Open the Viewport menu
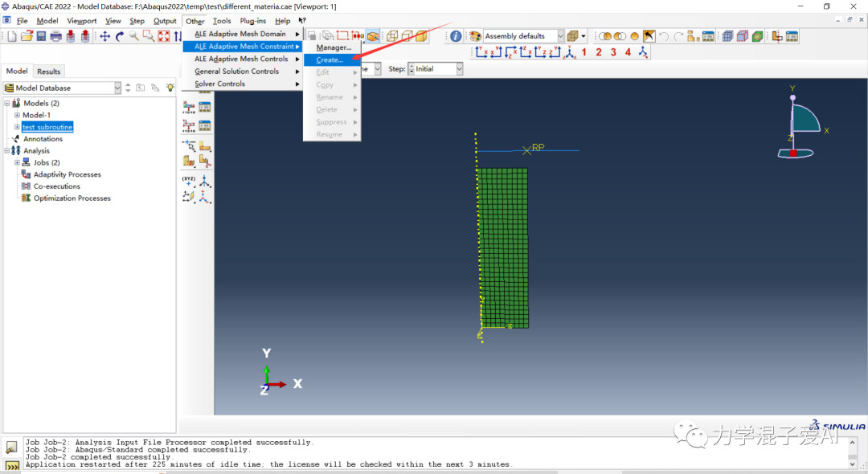Image resolution: width=868 pixels, height=474 pixels. (81, 21)
